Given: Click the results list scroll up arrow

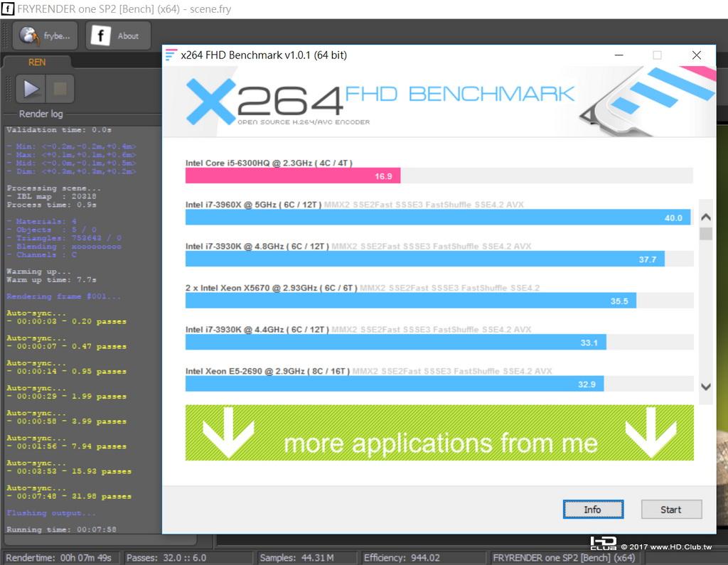Looking at the screenshot, I should pyautogui.click(x=706, y=217).
